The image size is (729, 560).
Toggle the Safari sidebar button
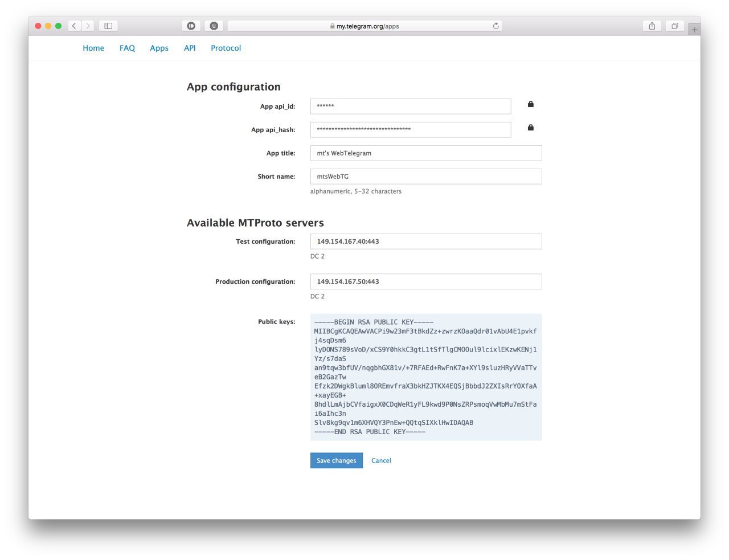(108, 26)
